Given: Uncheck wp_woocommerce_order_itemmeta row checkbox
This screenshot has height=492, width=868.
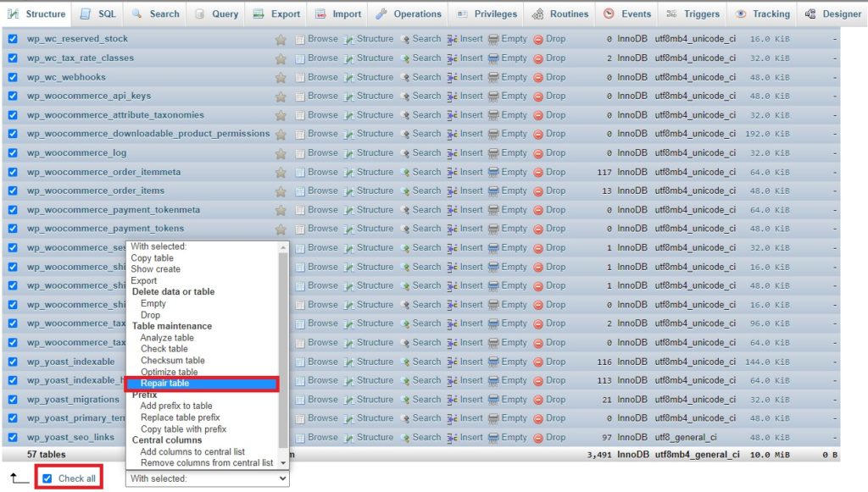Looking at the screenshot, I should [13, 172].
